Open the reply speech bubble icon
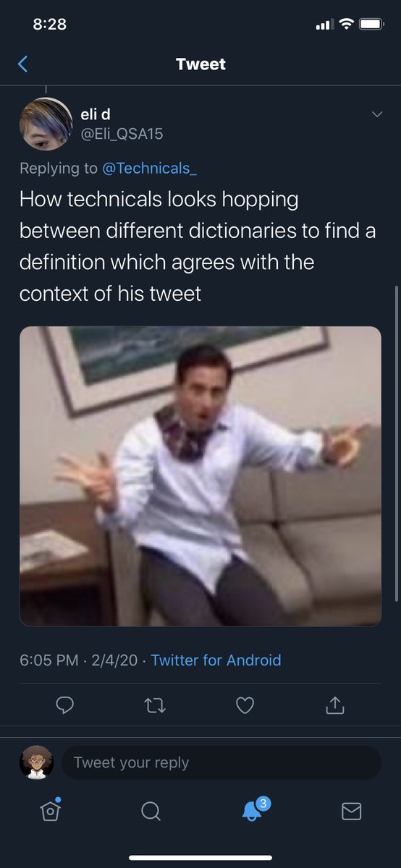401x868 pixels. (65, 705)
